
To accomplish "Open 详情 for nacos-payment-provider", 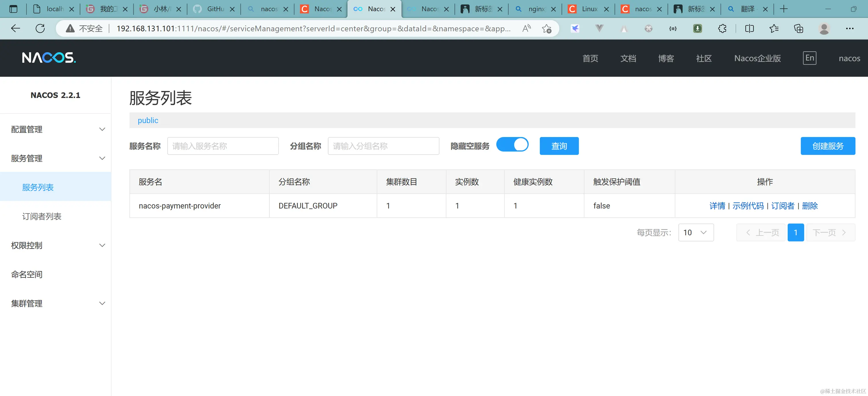I will (x=717, y=206).
